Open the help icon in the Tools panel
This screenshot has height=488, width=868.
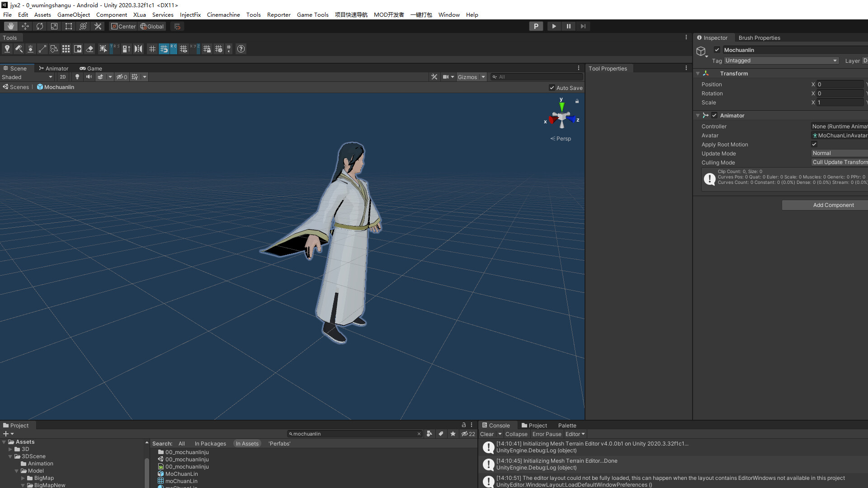pyautogui.click(x=241, y=49)
